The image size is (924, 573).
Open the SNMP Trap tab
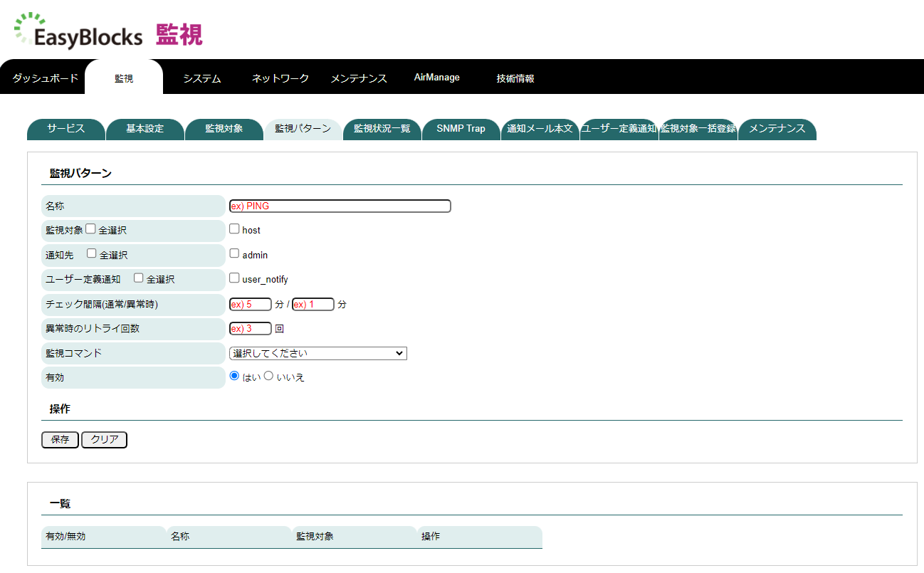pyautogui.click(x=461, y=129)
